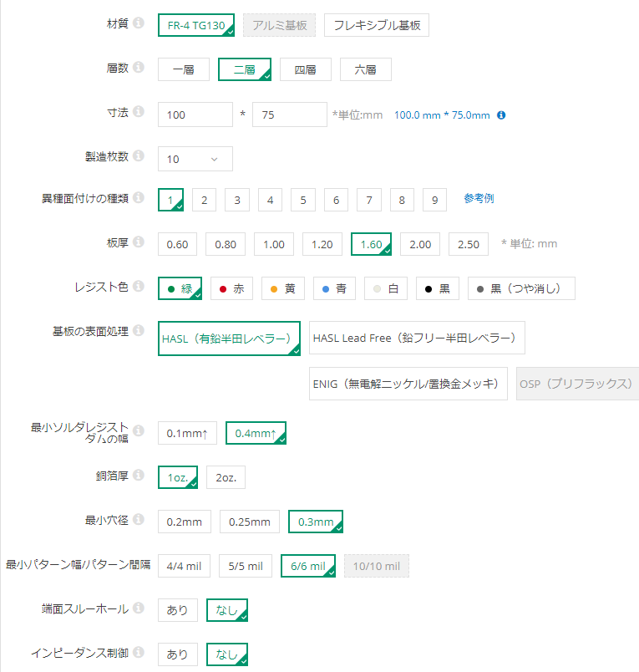Choose 二層 layer count

pos(245,69)
